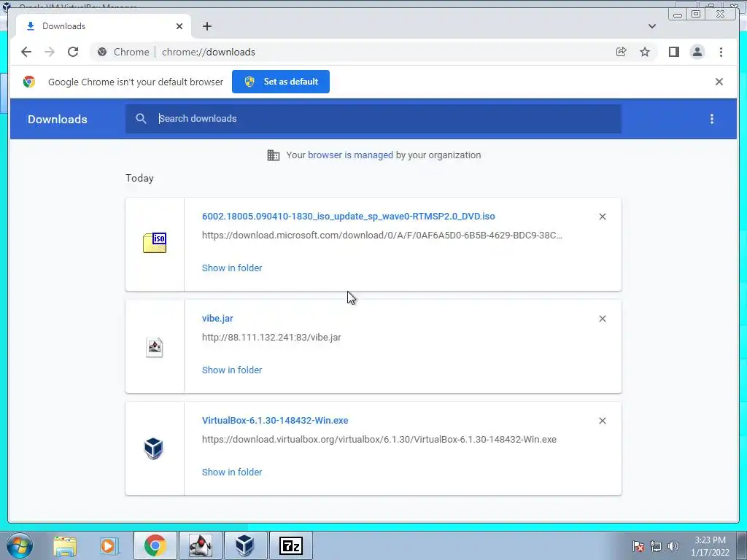Click the search magnifier icon

(141, 119)
